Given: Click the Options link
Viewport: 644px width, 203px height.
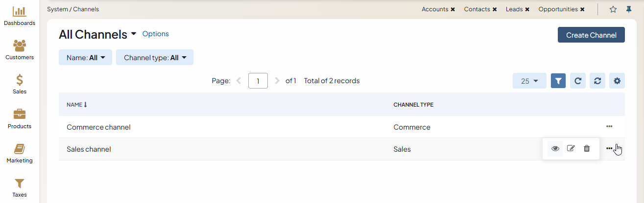Looking at the screenshot, I should pyautogui.click(x=155, y=34).
